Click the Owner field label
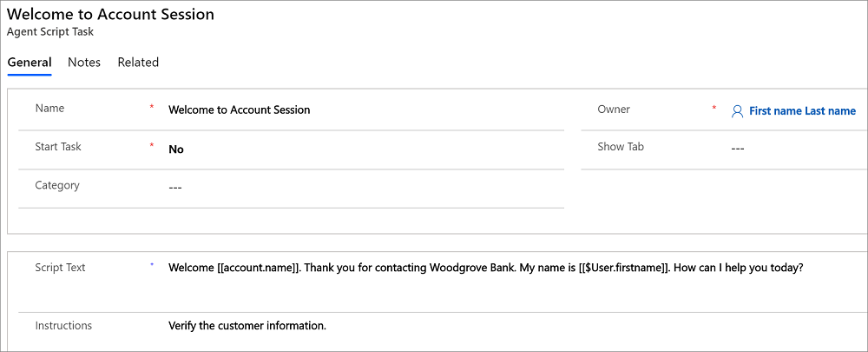The image size is (868, 352). (614, 110)
